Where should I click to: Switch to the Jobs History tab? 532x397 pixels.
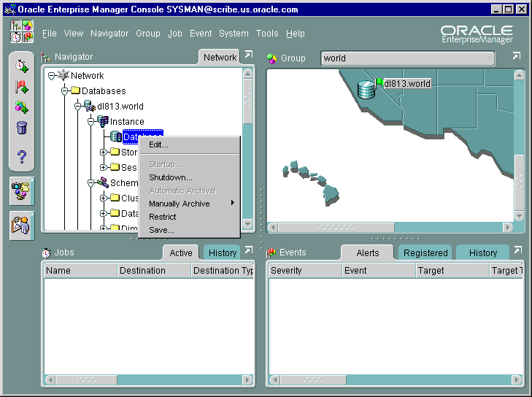223,253
